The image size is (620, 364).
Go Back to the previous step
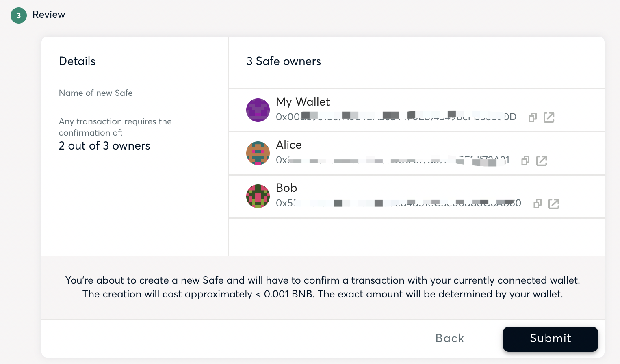[449, 338]
